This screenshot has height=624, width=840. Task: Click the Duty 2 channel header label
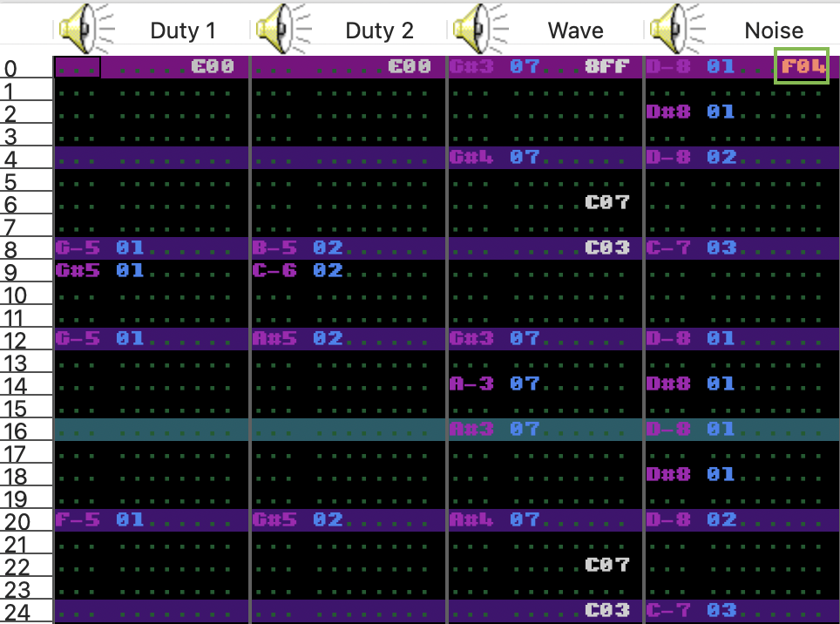(379, 31)
